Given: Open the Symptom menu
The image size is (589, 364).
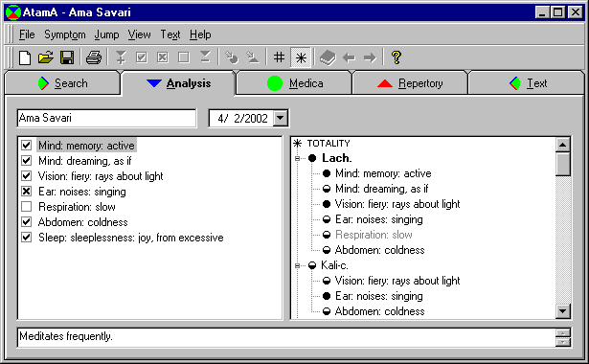Looking at the screenshot, I should (64, 34).
